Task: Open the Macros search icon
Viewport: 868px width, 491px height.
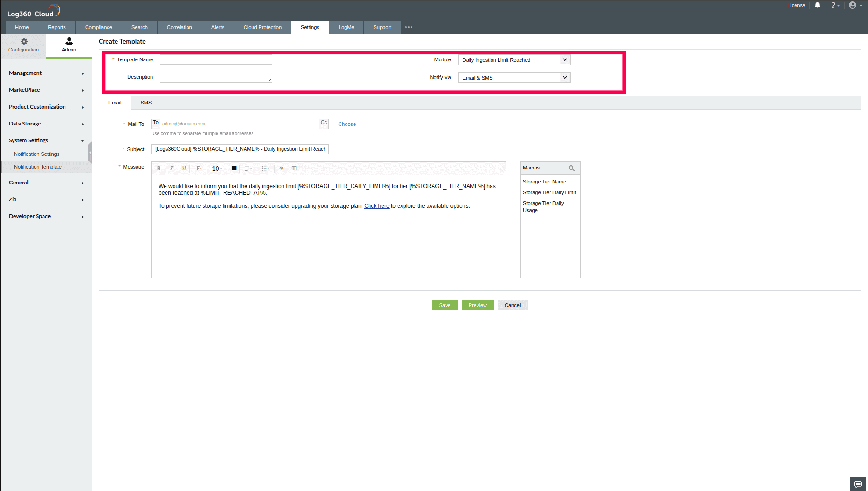Action: pos(572,168)
